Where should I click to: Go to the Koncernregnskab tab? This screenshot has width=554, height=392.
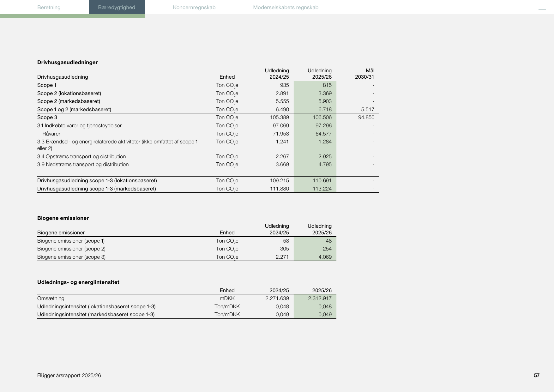point(194,7)
